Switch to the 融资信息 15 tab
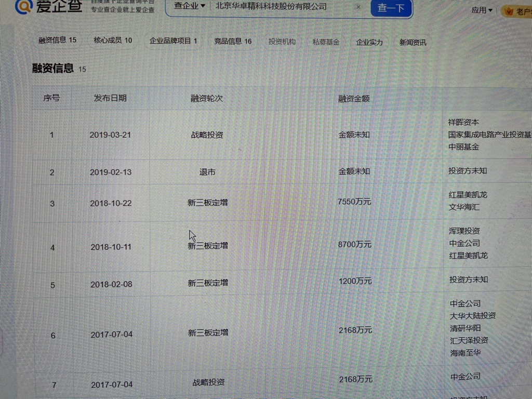The height and width of the screenshot is (399, 532). tap(57, 40)
